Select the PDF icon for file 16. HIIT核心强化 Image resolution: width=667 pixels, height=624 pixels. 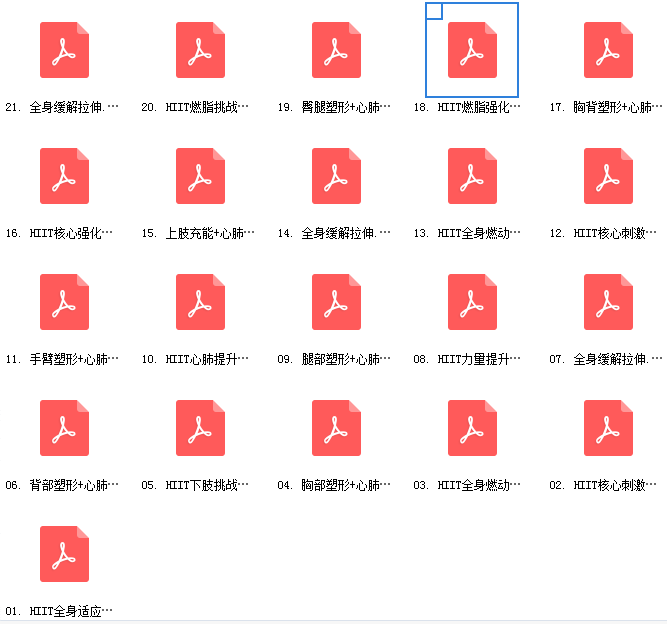(x=64, y=176)
